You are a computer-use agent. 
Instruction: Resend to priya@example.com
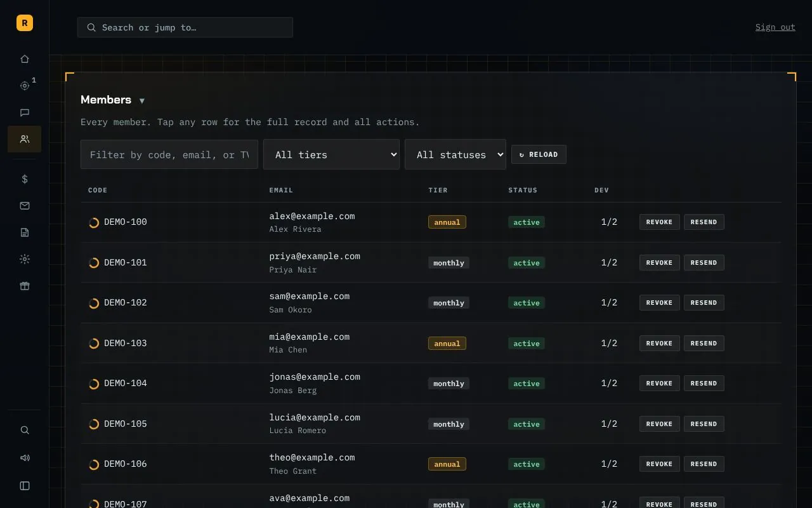coord(704,262)
